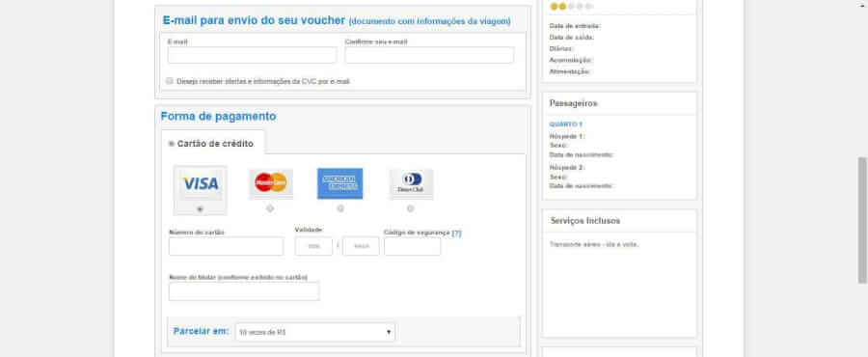
Task: Click the Diárias label
Action: [561, 48]
